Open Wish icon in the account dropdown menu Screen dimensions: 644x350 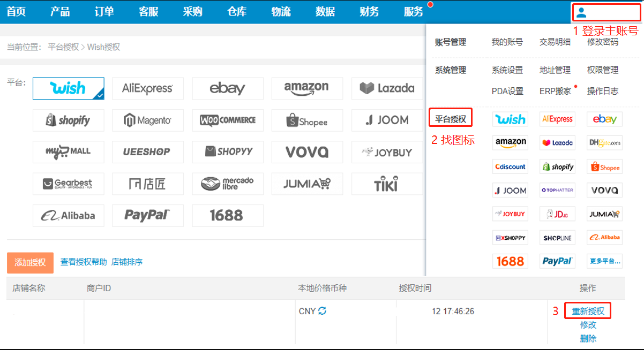pos(510,119)
